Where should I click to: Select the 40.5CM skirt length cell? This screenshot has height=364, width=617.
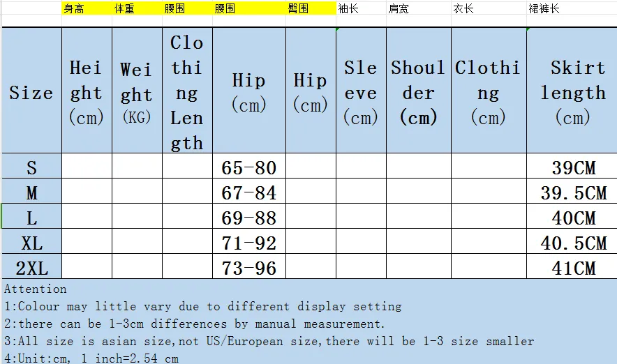[x=572, y=243]
